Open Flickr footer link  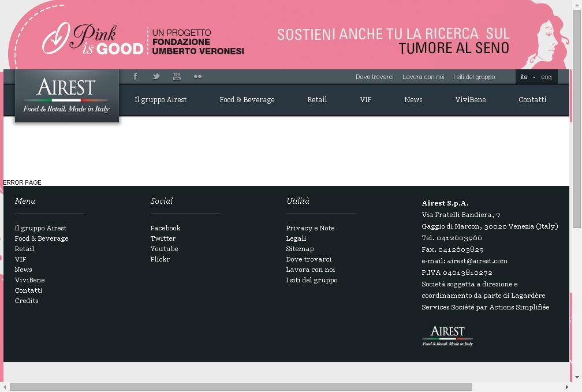click(x=160, y=259)
